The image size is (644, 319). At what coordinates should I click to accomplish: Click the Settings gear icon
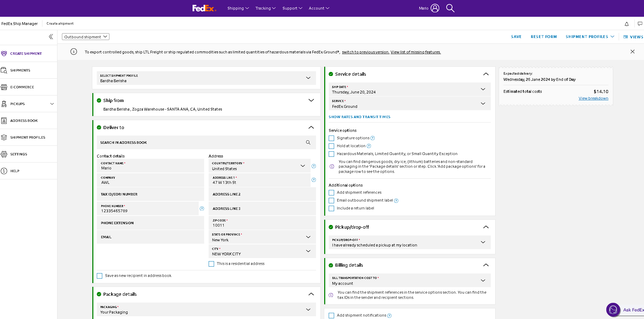pos(4,154)
